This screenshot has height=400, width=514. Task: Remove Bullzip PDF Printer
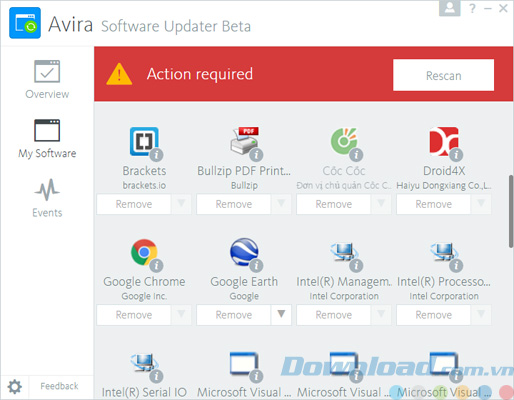234,204
